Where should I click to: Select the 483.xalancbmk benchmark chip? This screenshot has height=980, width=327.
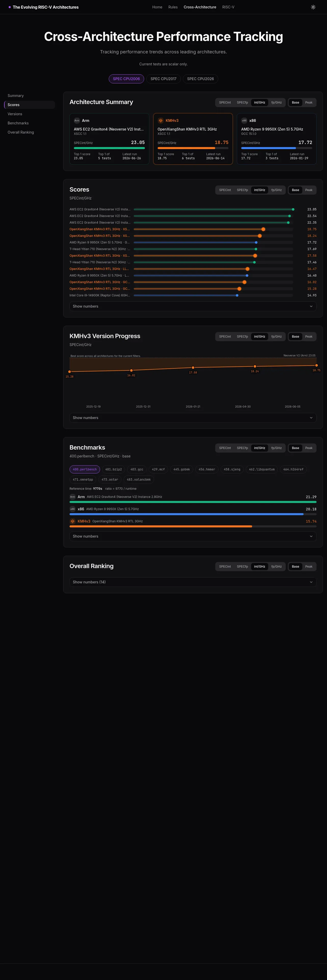[x=139, y=480]
